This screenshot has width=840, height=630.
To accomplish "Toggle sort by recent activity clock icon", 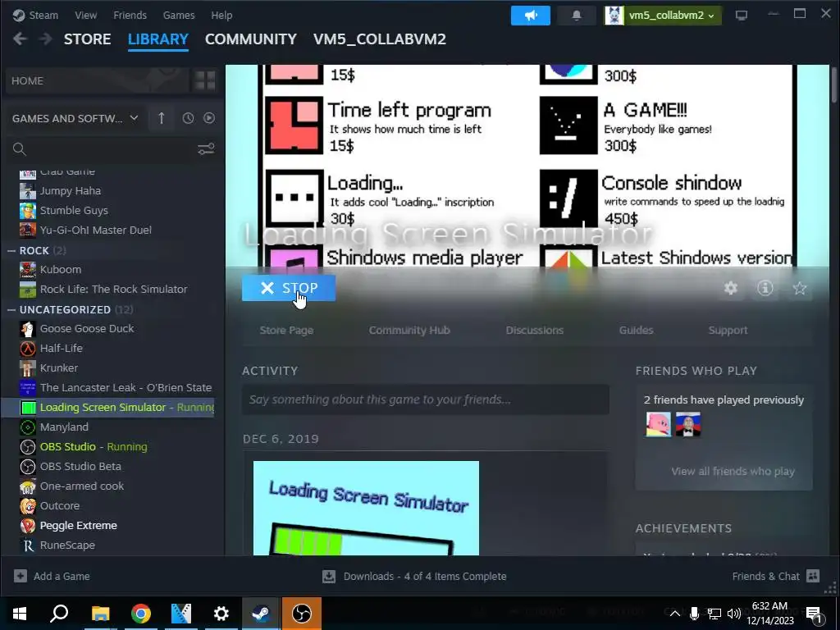I will 188,118.
